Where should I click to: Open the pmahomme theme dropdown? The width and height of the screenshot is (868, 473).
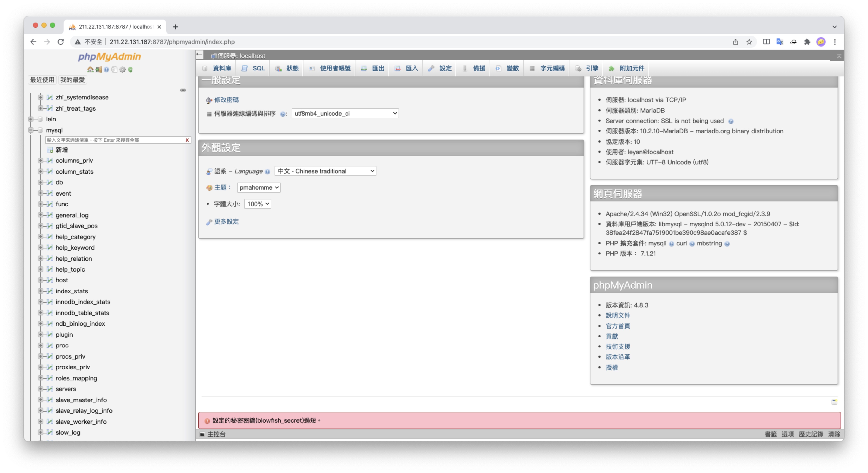[x=258, y=188]
